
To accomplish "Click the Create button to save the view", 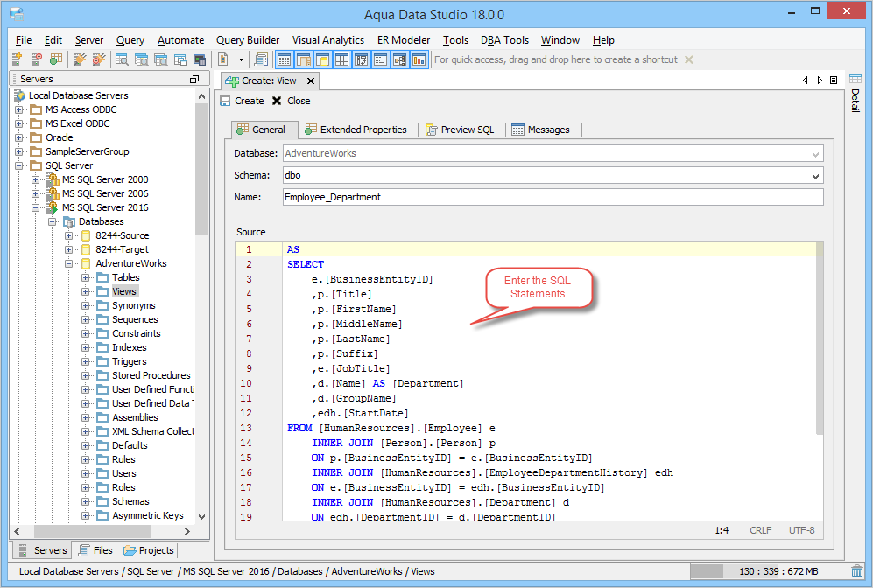I will [242, 101].
